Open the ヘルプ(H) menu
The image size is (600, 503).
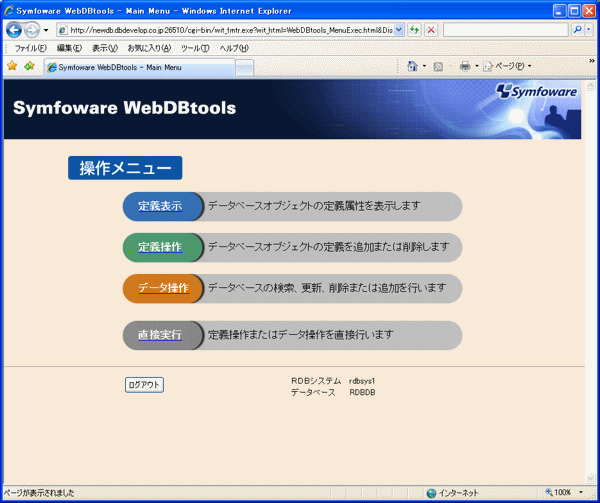point(234,48)
